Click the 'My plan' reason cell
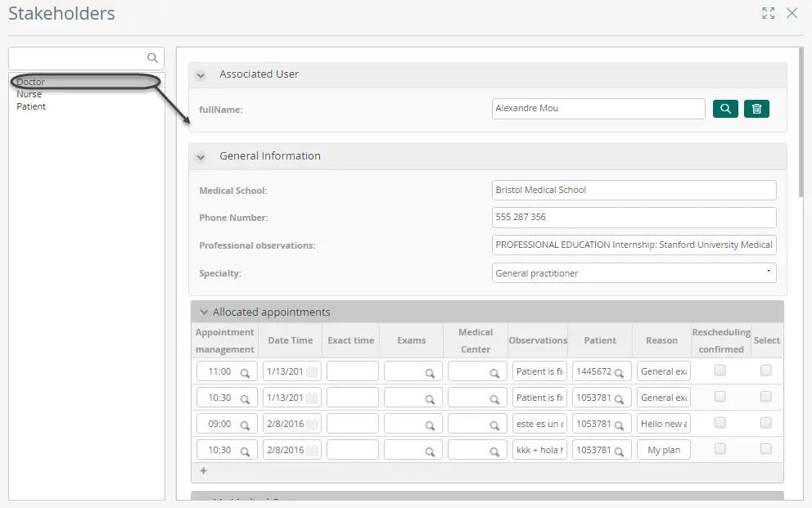Viewport: 812px width, 508px height. coord(664,450)
